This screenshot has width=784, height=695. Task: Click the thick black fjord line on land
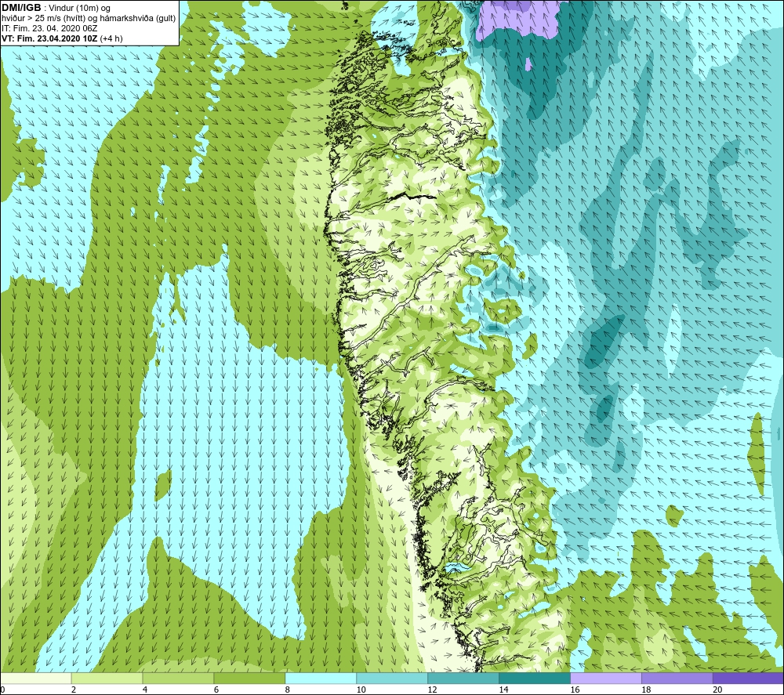[x=412, y=197]
